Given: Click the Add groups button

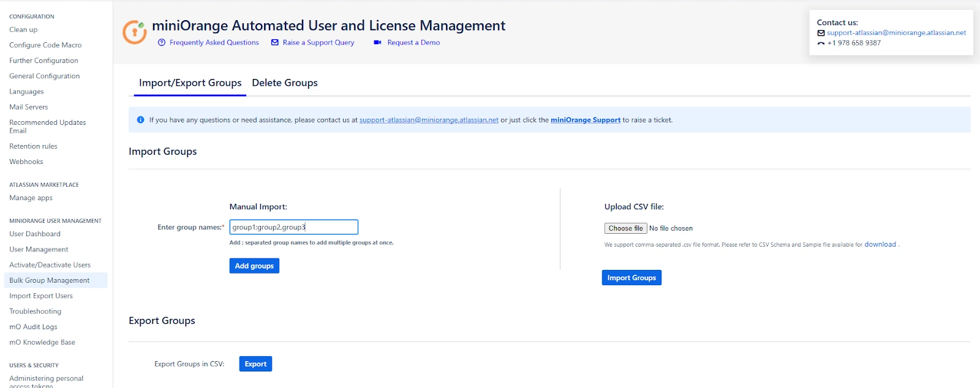Looking at the screenshot, I should click(x=254, y=266).
